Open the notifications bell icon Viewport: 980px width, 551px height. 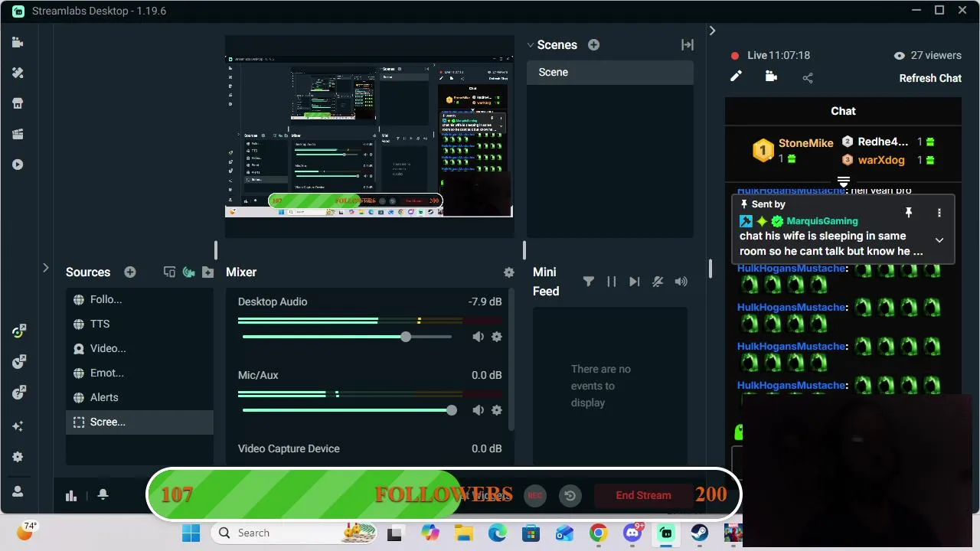click(x=103, y=495)
